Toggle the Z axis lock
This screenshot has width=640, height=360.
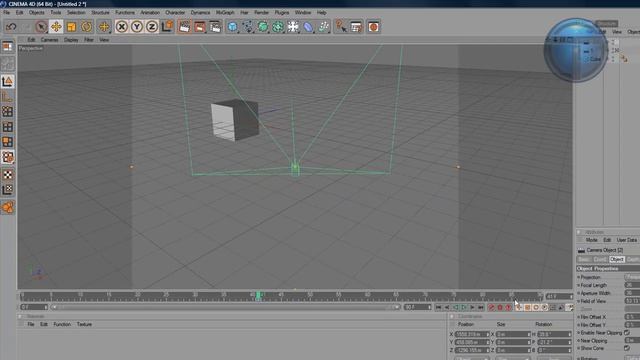tap(152, 27)
